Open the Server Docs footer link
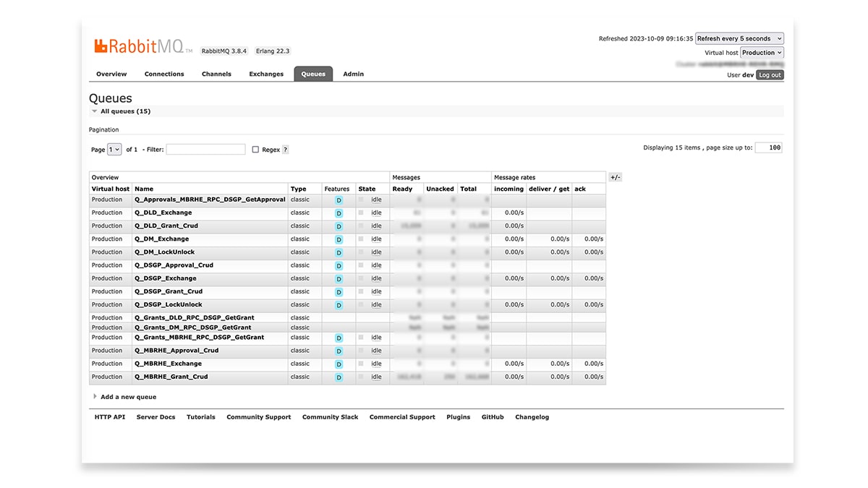The width and height of the screenshot is (868, 488). coord(156,417)
